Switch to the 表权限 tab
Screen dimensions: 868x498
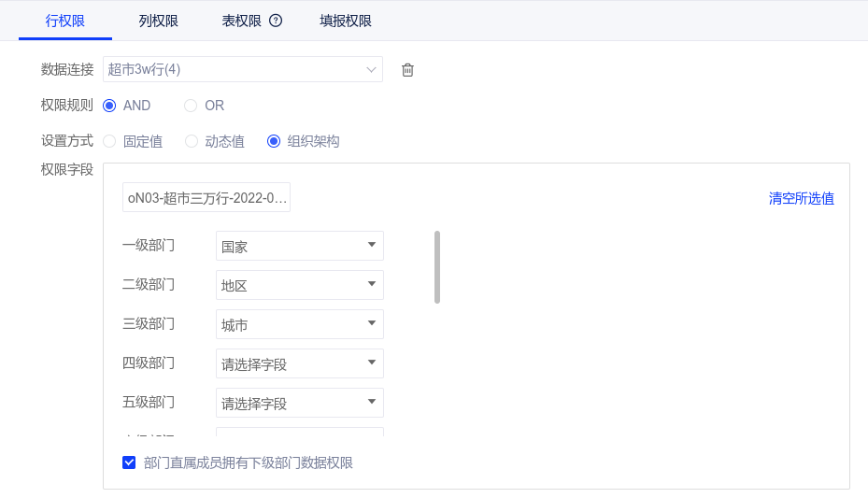241,21
